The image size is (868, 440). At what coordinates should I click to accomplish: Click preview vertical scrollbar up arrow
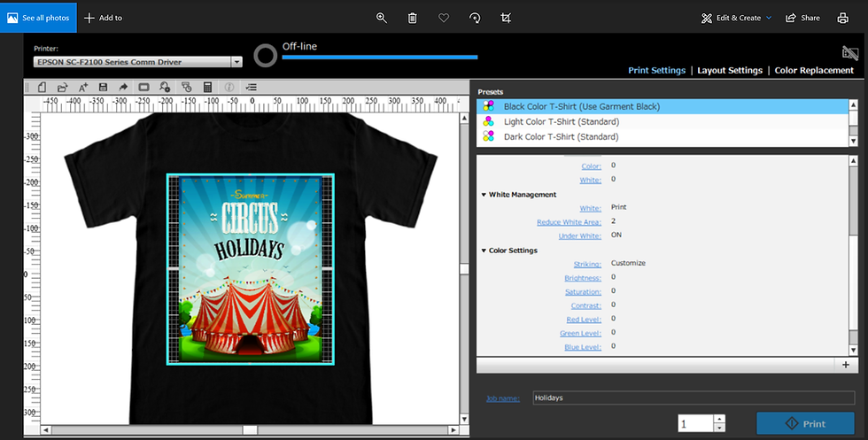pyautogui.click(x=464, y=119)
